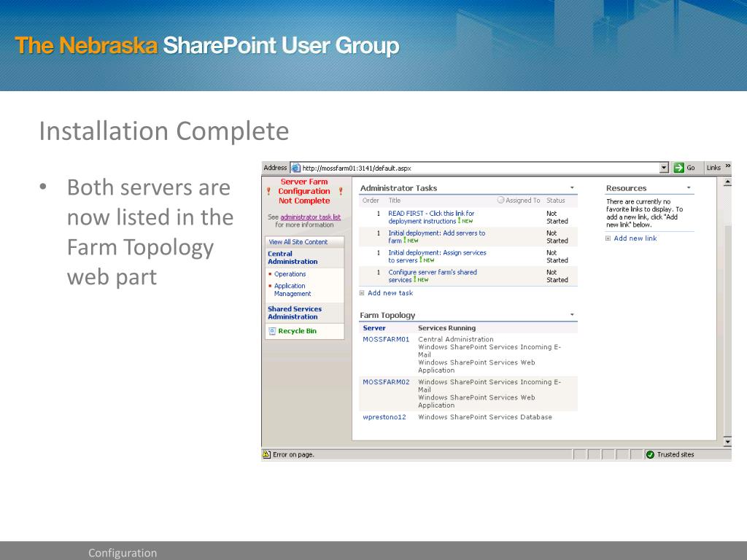The width and height of the screenshot is (747, 560).
Task: Click the Recycle Bin icon
Action: [272, 331]
